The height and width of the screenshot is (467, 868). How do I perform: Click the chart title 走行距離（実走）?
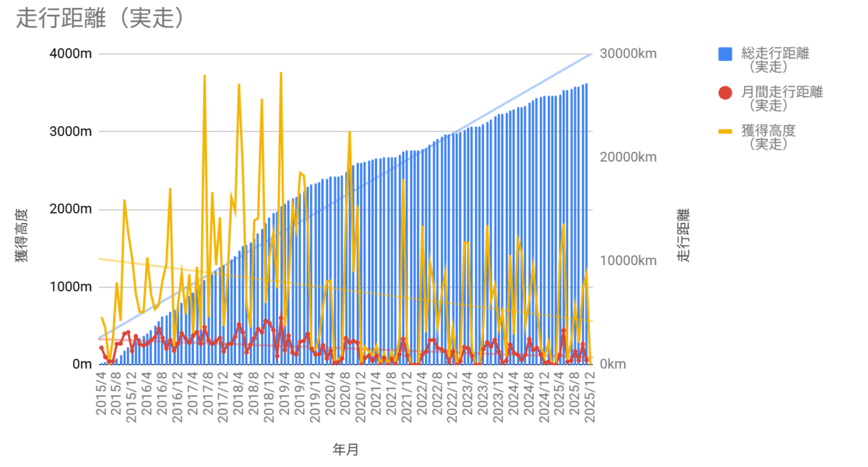(100, 18)
